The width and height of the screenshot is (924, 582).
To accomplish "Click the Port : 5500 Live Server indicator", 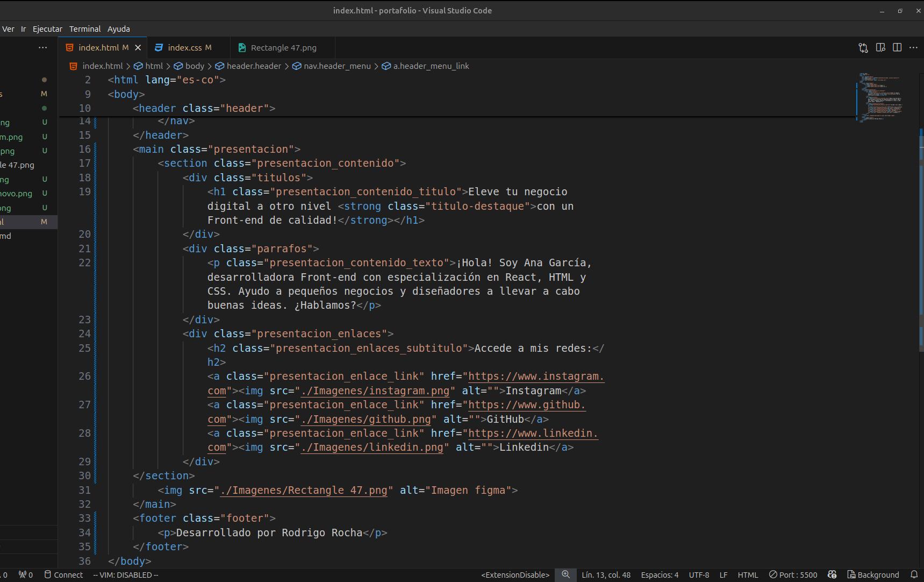I will [x=793, y=574].
